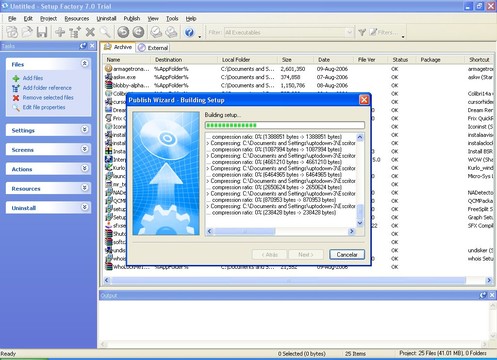Viewport: 497px width, 360px height.
Task: Expand the Resources task group
Action: tap(85, 188)
